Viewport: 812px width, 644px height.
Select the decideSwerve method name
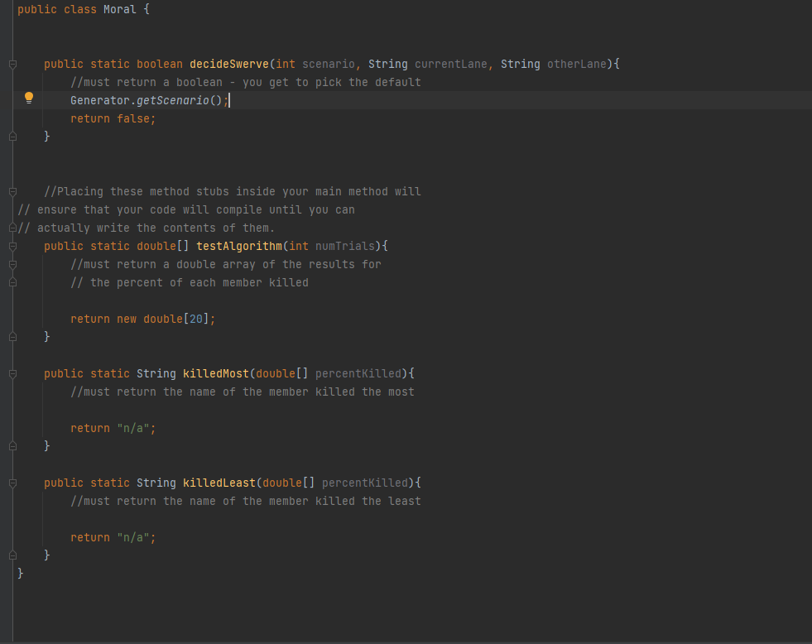(228, 64)
